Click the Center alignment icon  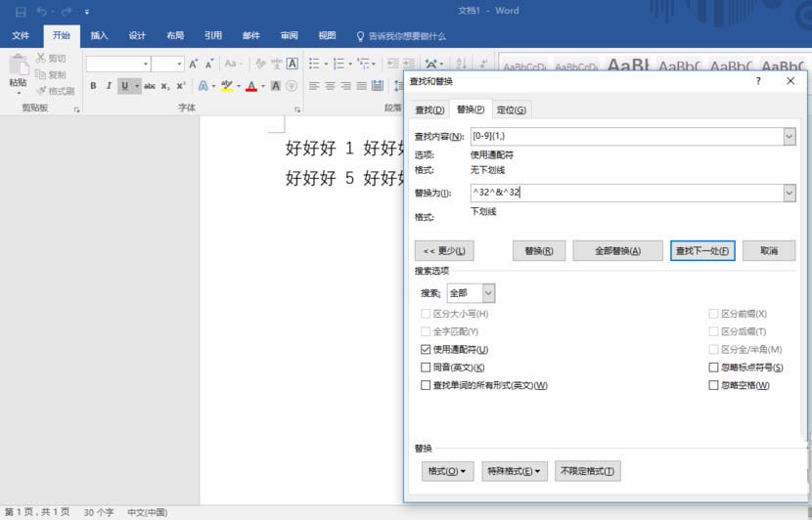[331, 86]
